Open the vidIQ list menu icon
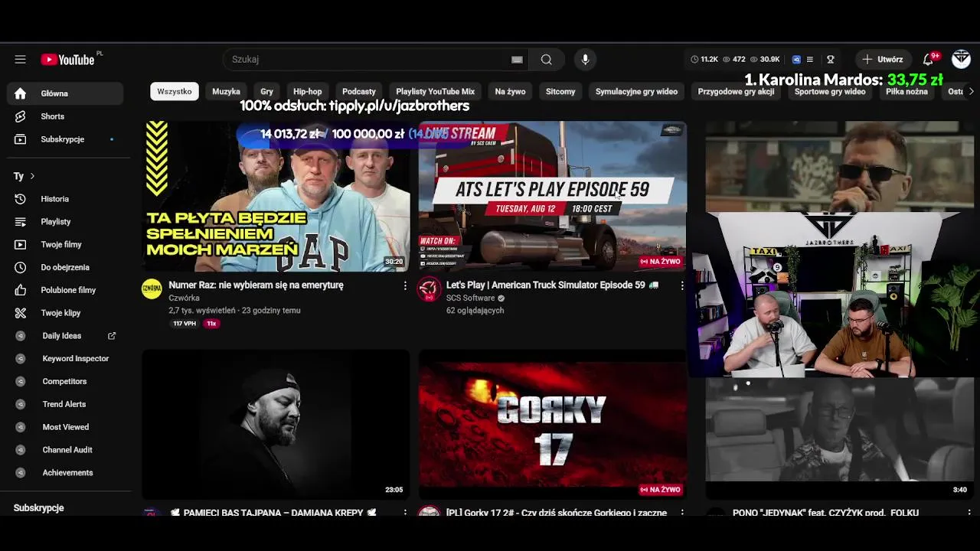Screen dimensions: 980x551 (810, 59)
